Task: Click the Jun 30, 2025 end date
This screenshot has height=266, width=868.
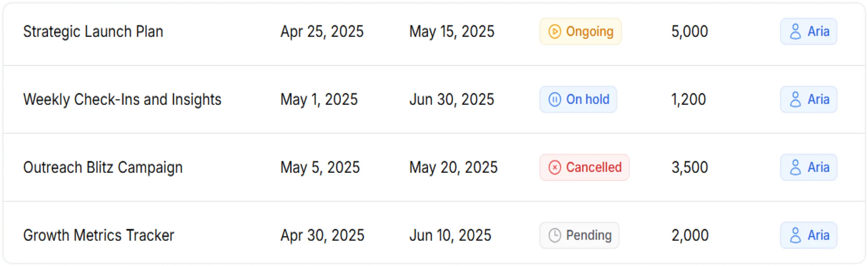Action: (x=452, y=100)
